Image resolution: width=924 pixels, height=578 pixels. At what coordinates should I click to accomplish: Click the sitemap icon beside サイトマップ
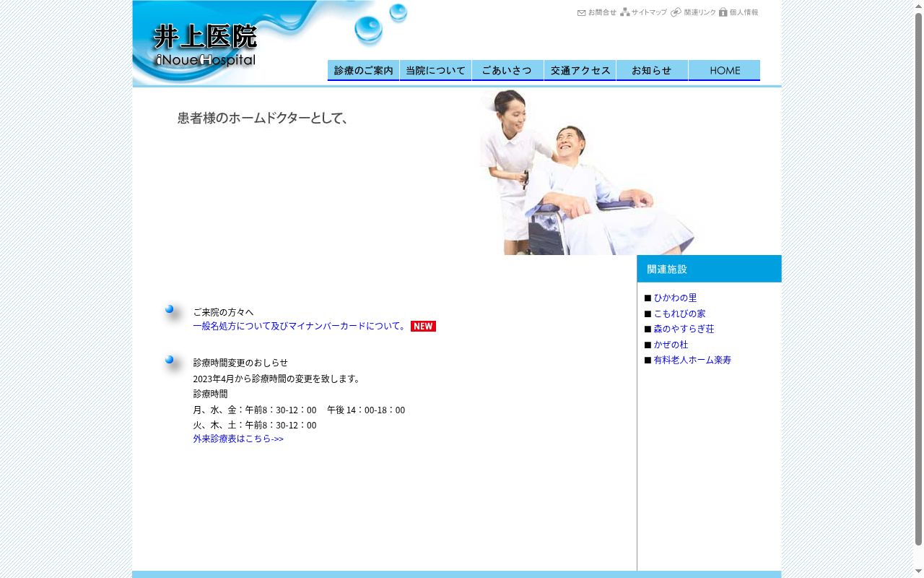click(x=625, y=12)
